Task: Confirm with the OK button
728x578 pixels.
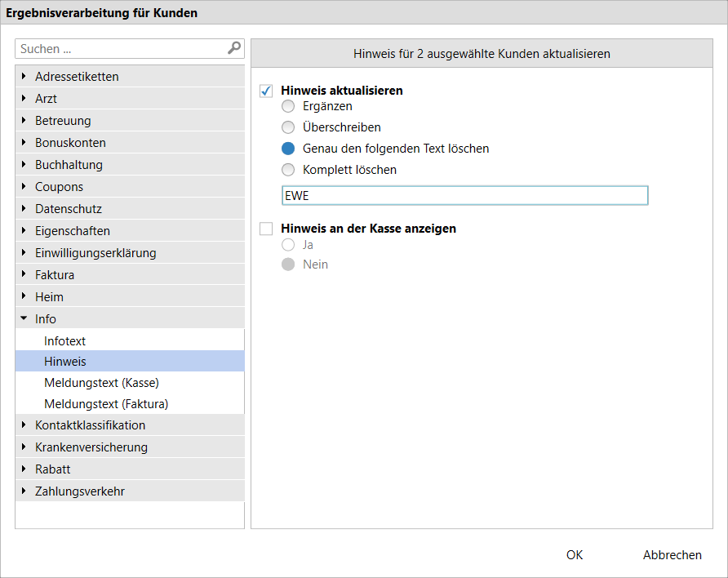Action: pyautogui.click(x=575, y=555)
